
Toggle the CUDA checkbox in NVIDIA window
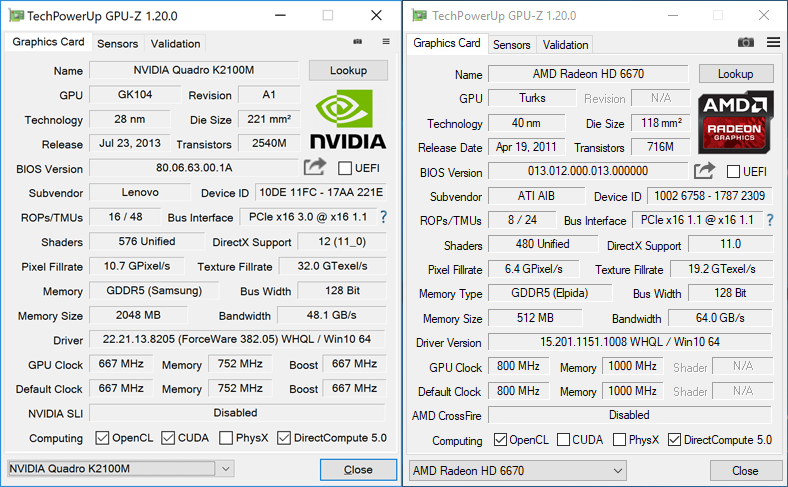pos(168,438)
